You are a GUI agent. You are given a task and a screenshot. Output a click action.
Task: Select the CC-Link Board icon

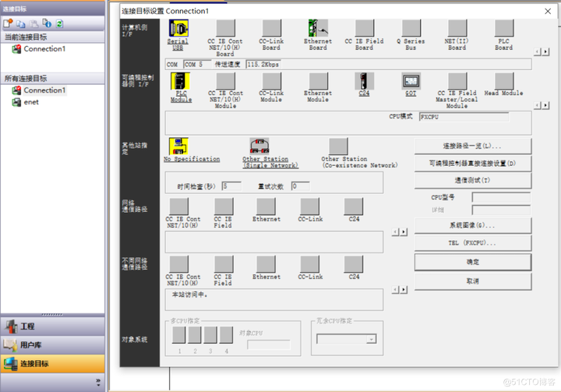[272, 28]
